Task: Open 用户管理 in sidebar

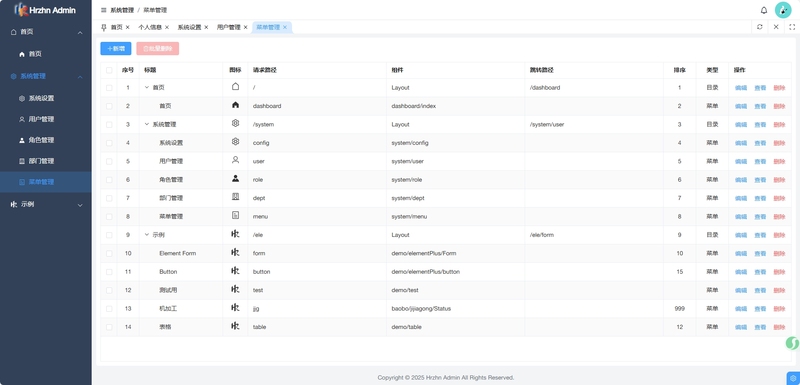Action: point(46,119)
